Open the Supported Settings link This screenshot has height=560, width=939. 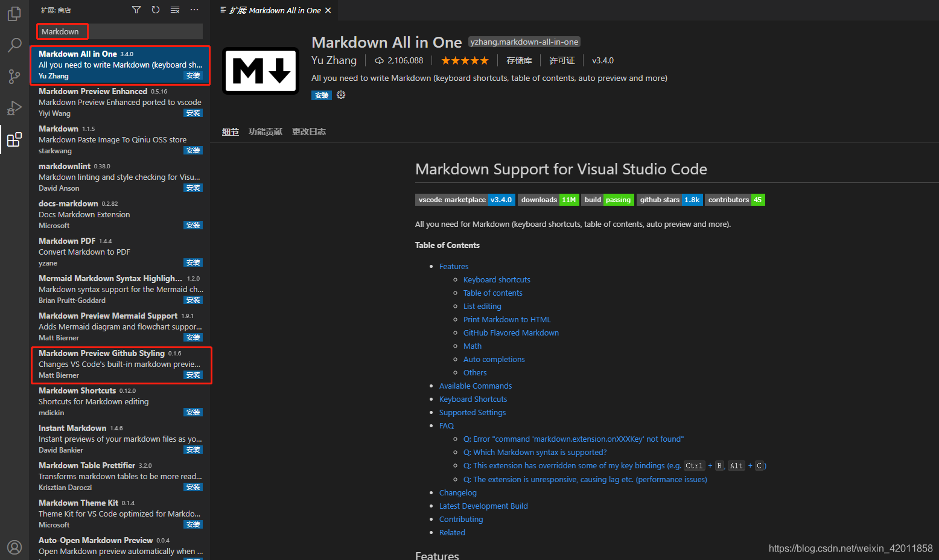pyautogui.click(x=473, y=412)
